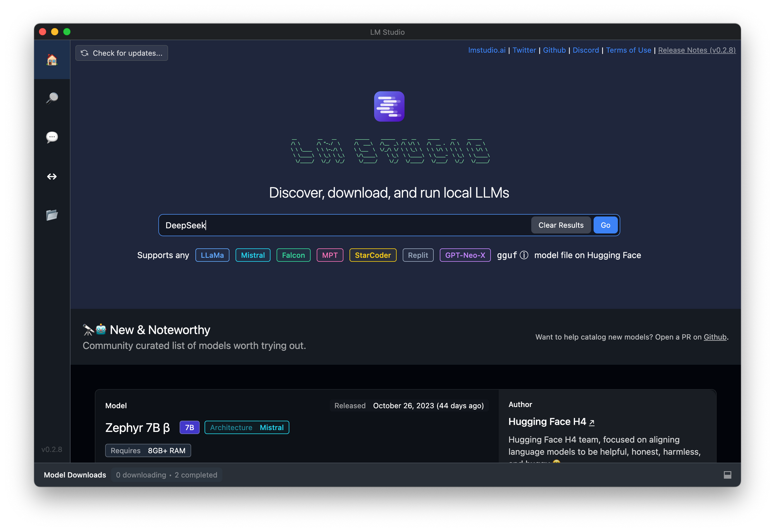Click the Zephyr 7B β model title

pyautogui.click(x=138, y=427)
